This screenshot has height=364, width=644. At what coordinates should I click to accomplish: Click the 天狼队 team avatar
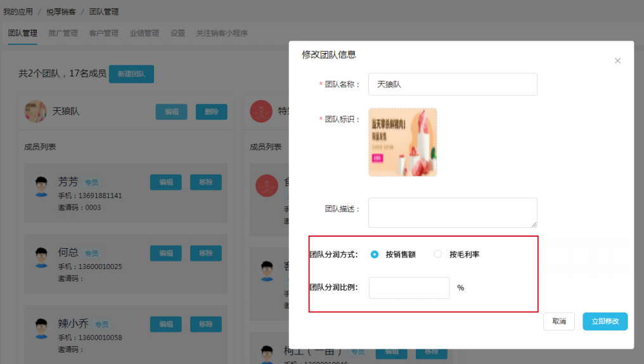tap(35, 111)
